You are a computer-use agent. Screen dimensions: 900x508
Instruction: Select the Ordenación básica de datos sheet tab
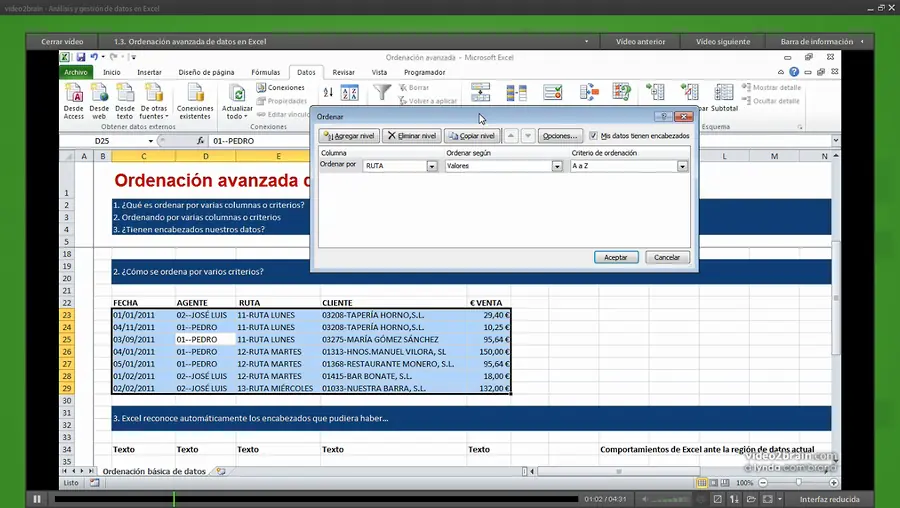tap(154, 471)
